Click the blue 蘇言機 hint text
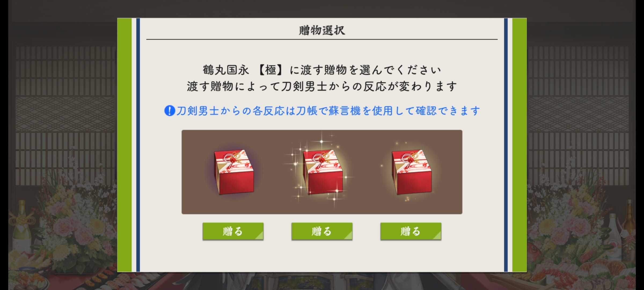This screenshot has height=290, width=644. 328,111
